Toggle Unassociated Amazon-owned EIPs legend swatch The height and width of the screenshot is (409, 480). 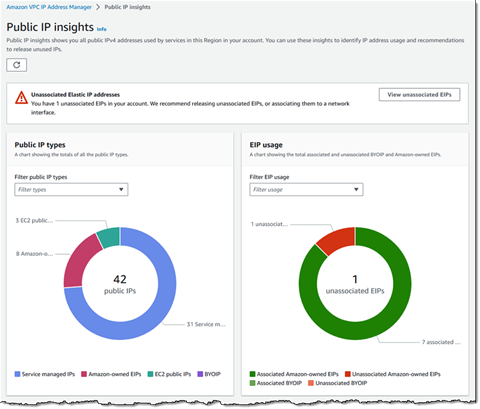tap(348, 374)
